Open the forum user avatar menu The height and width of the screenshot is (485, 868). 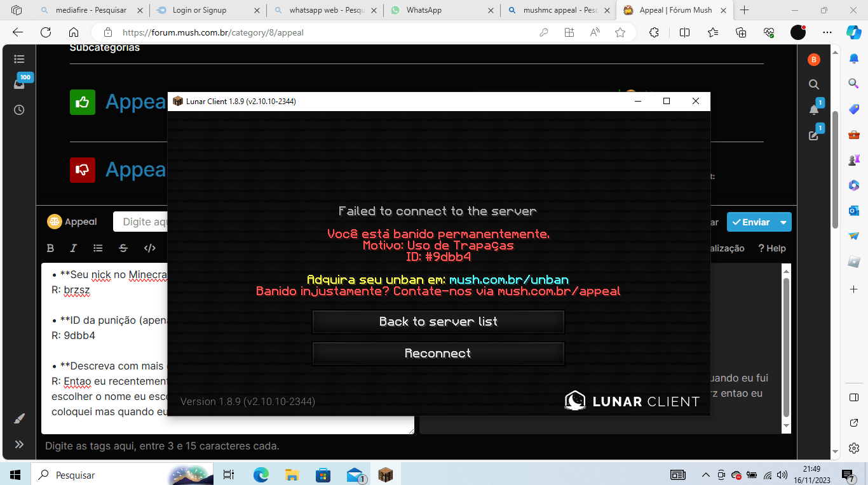[x=814, y=60]
